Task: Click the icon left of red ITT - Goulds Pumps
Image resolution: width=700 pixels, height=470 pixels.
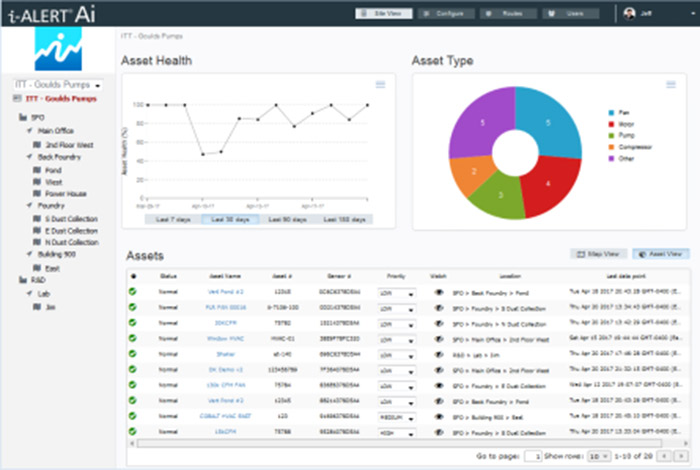Action: 17,98
